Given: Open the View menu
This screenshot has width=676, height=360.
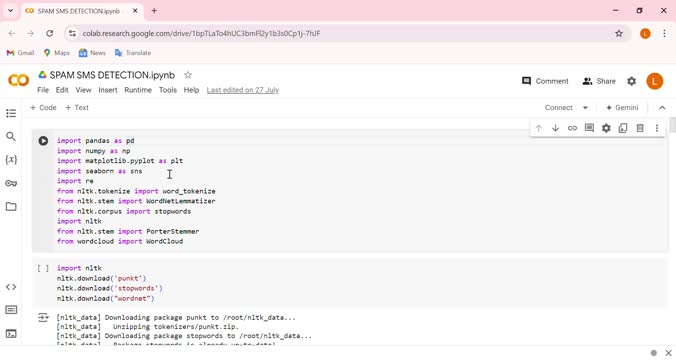Looking at the screenshot, I should [83, 90].
